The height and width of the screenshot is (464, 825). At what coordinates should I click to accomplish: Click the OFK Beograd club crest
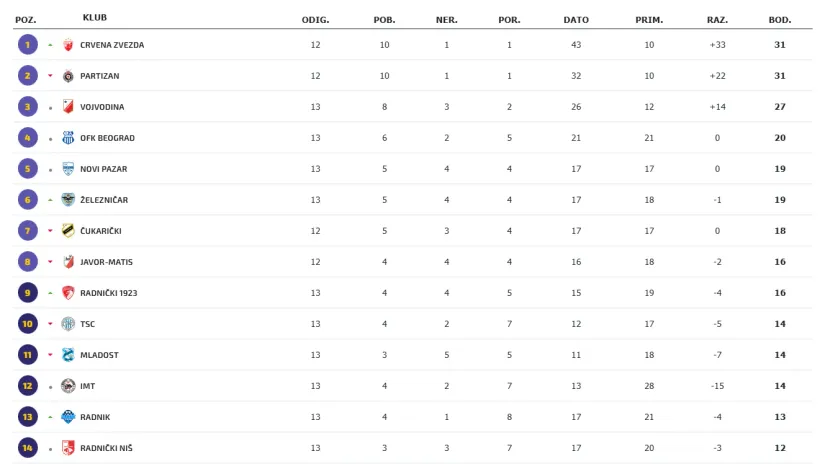(68, 138)
